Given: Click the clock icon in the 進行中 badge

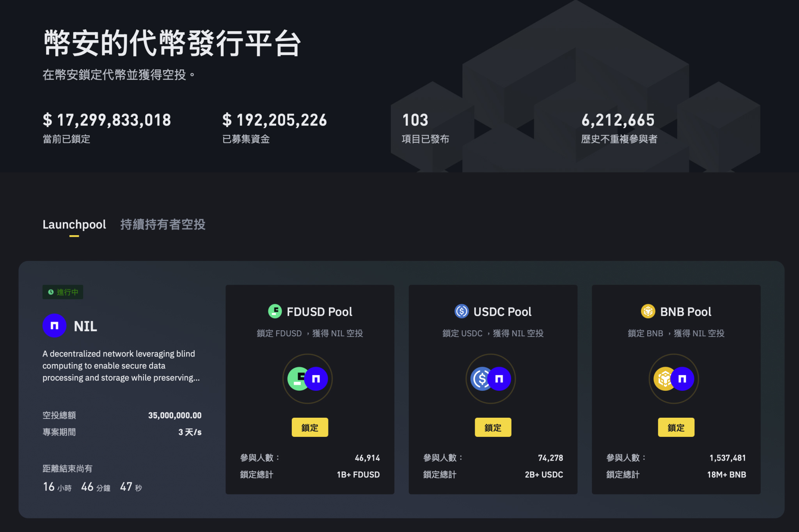Looking at the screenshot, I should [51, 292].
